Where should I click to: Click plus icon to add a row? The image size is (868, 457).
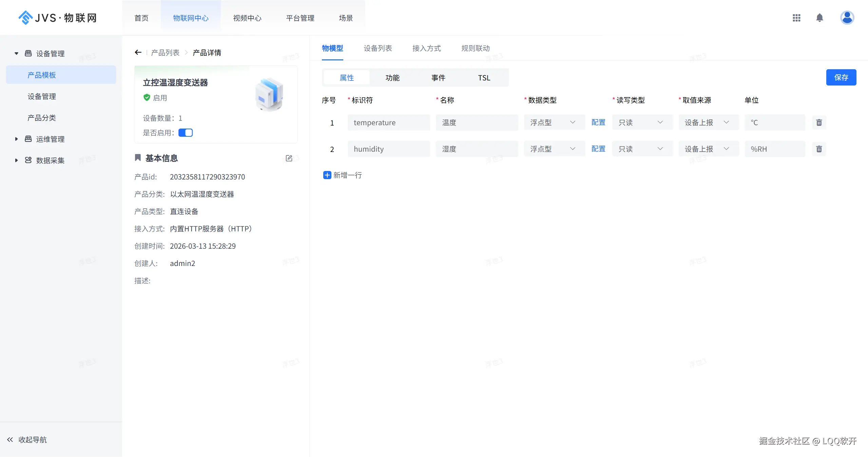pyautogui.click(x=327, y=175)
